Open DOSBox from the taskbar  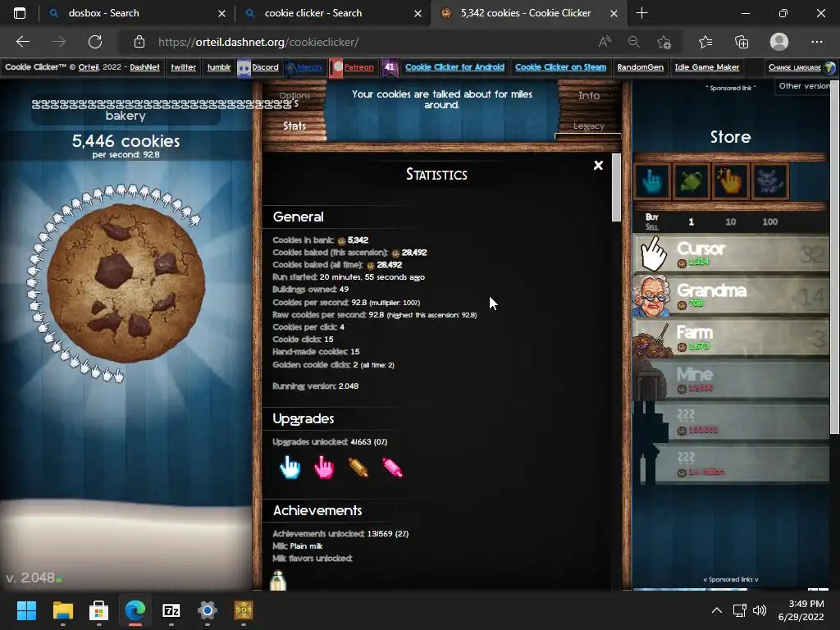tap(244, 610)
